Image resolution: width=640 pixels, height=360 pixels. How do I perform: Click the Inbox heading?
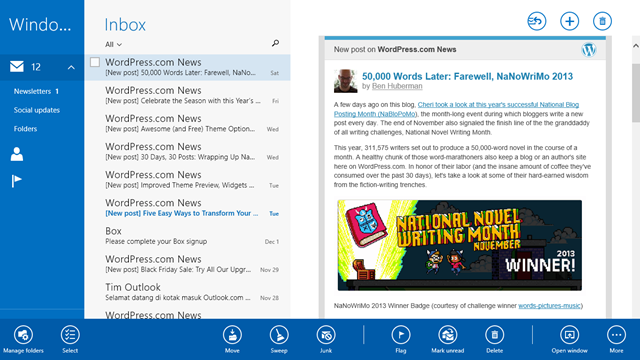(125, 25)
